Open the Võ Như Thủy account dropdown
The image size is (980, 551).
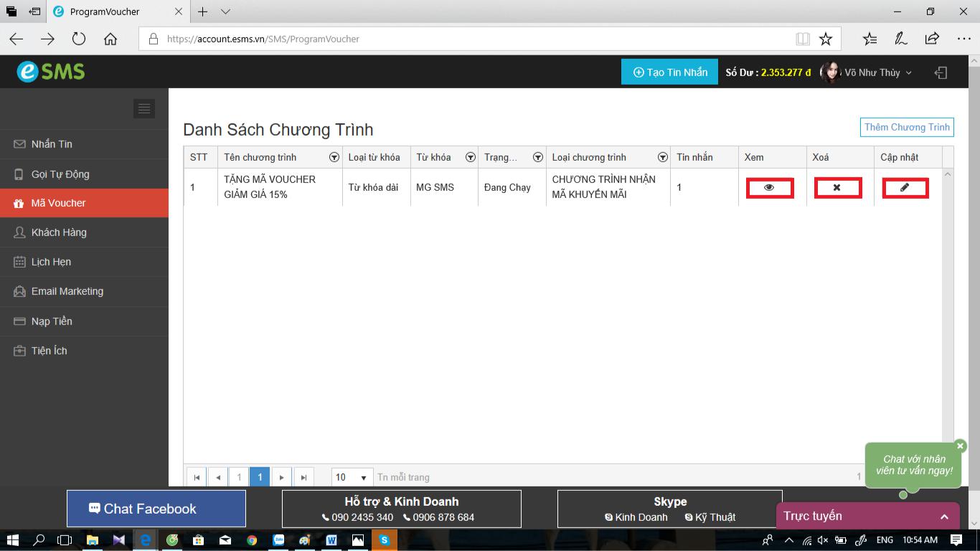pos(878,72)
